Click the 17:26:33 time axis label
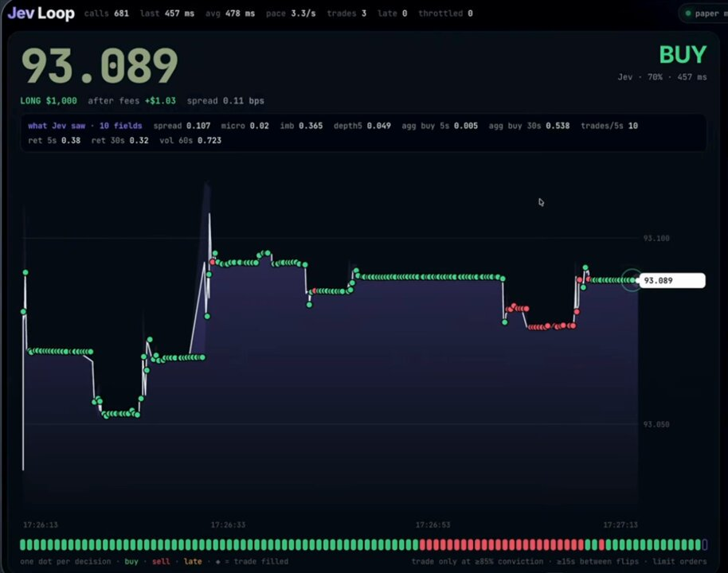The width and height of the screenshot is (728, 573). pos(228,524)
